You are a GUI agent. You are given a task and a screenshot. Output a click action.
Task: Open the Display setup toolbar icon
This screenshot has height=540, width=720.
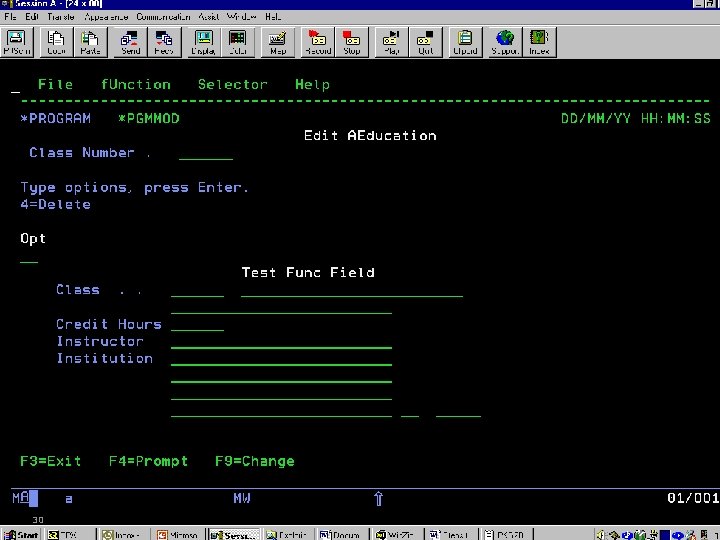click(203, 42)
